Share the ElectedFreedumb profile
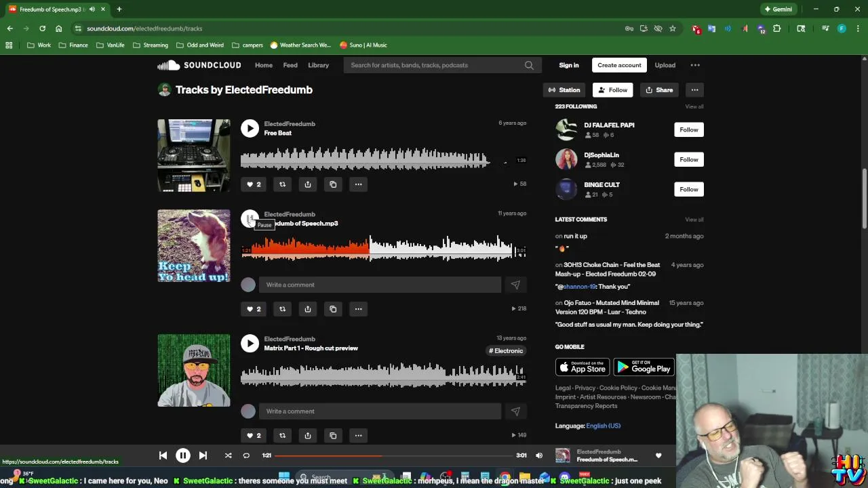This screenshot has width=868, height=488. [x=659, y=90]
